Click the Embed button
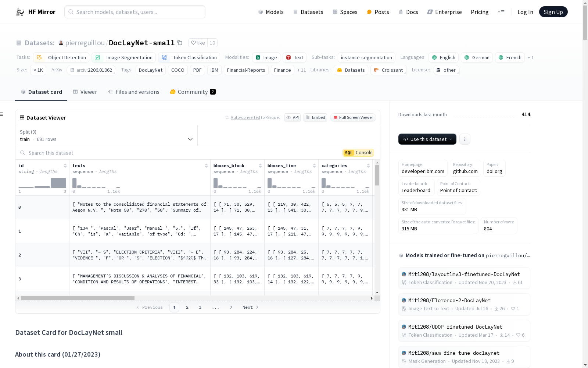This screenshot has height=368, width=588. tap(315, 117)
